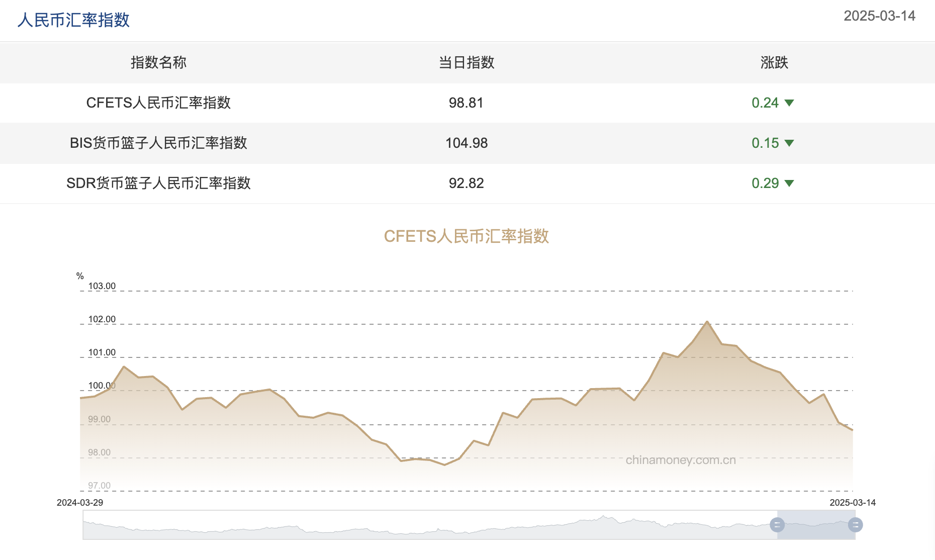Click the highlighted selected range in the timeline
This screenshot has height=560, width=935.
click(816, 525)
